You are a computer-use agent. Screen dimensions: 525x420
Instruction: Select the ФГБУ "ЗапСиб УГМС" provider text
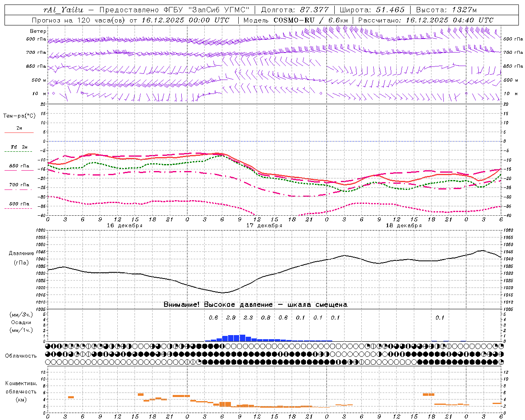[206, 10]
